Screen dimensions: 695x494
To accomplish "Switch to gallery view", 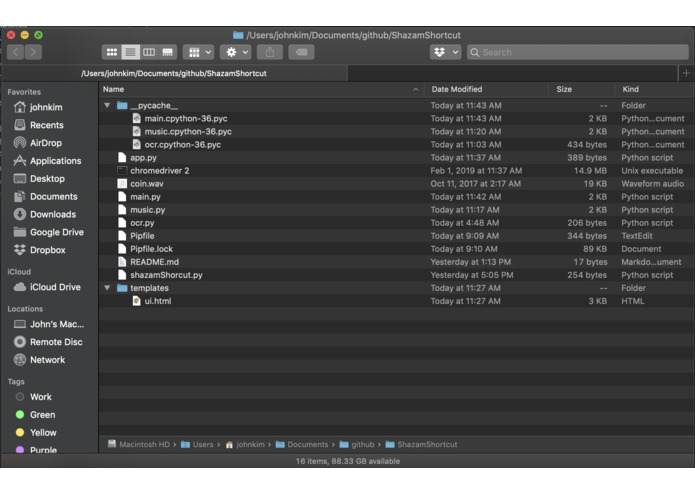I will tap(168, 52).
